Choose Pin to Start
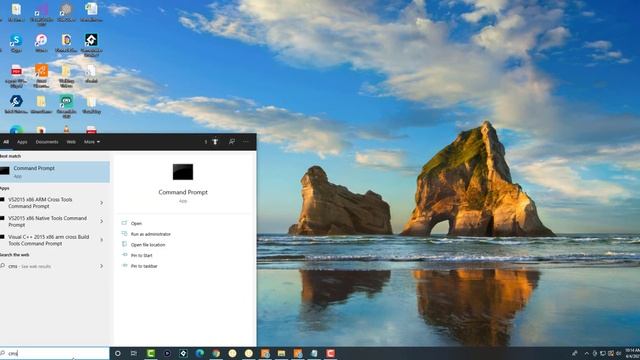This screenshot has height=360, width=640. (141, 255)
